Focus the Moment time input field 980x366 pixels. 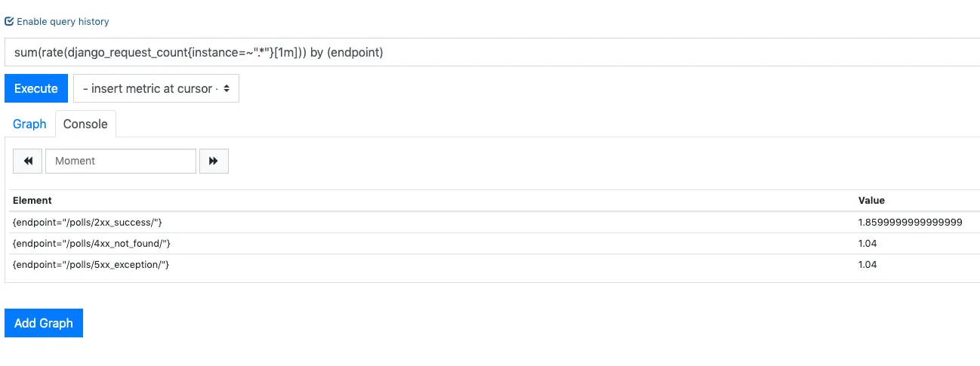pos(121,161)
